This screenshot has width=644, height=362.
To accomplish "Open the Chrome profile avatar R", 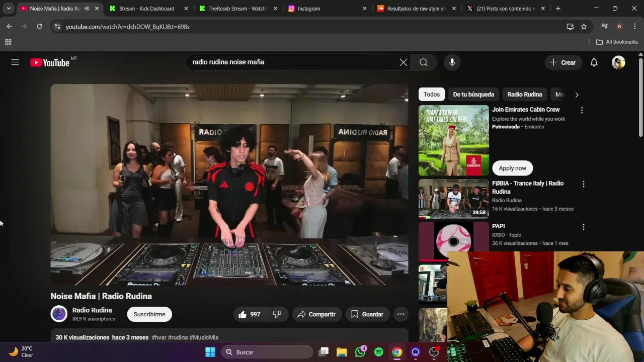I will point(619,27).
